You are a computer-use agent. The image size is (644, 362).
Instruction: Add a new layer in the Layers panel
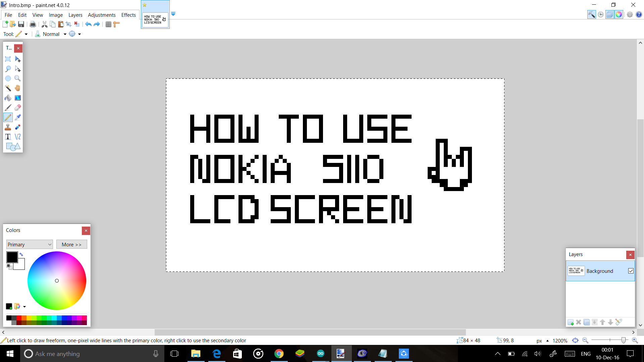(571, 322)
